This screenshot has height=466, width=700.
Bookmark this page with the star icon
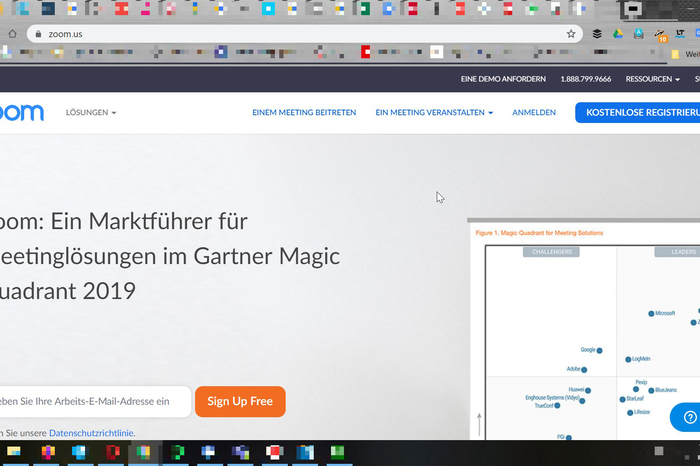pyautogui.click(x=571, y=34)
